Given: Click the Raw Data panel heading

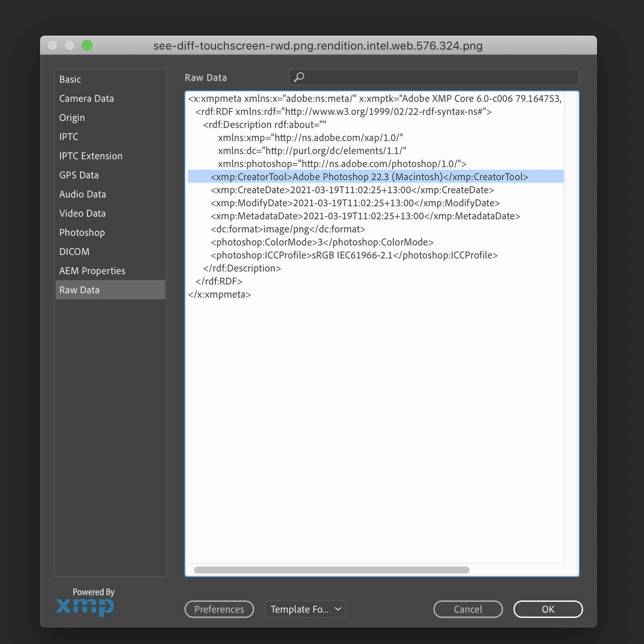Looking at the screenshot, I should tap(206, 77).
